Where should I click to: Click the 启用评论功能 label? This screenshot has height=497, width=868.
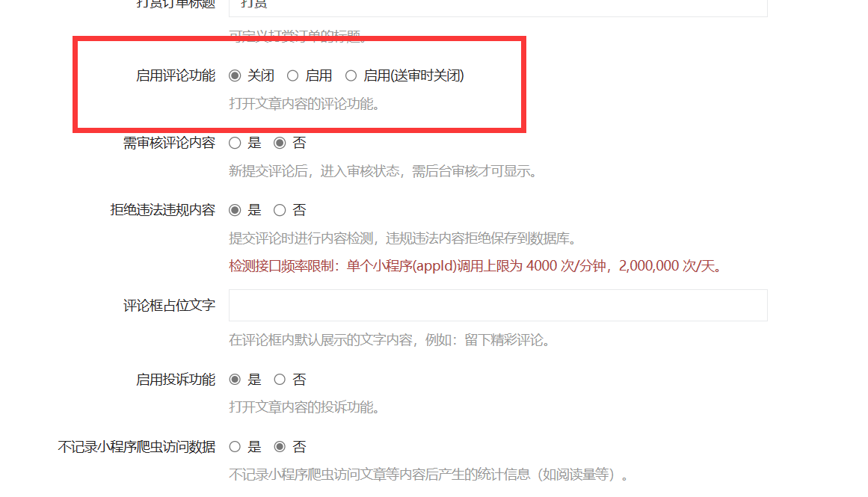pos(176,75)
